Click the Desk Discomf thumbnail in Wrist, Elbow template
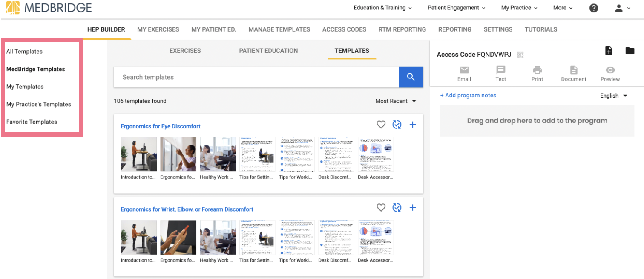This screenshot has width=644, height=279. 336,238
